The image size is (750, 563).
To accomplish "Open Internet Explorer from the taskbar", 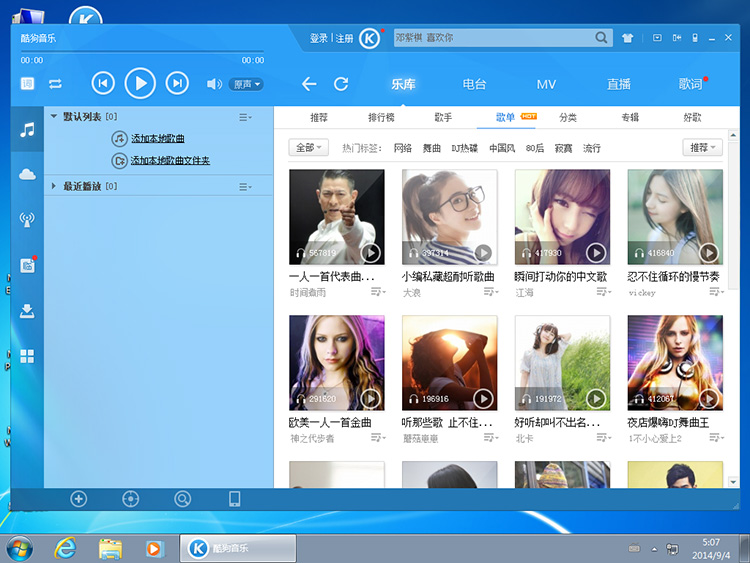I will click(66, 548).
